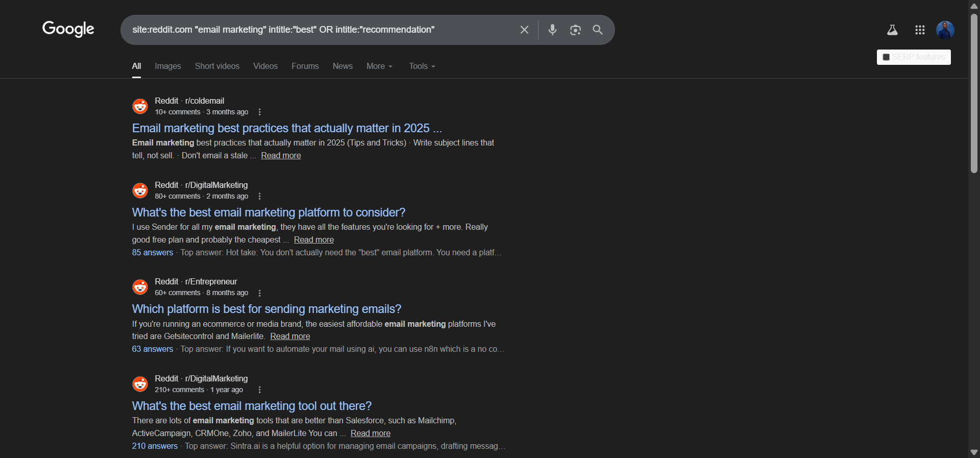Image resolution: width=980 pixels, height=458 pixels.
Task: Open three-dot menu for r/coldemail result
Action: (260, 112)
